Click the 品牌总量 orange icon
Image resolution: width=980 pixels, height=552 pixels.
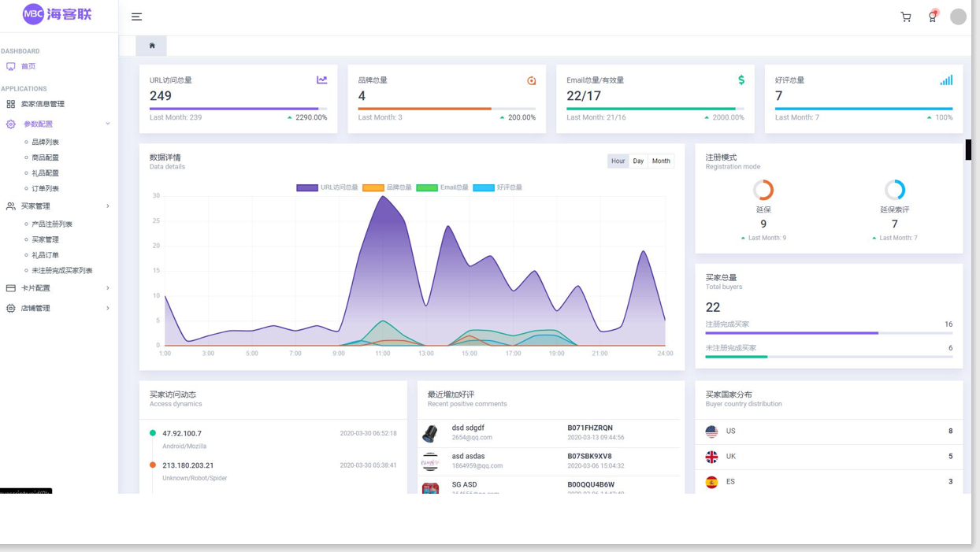(x=531, y=80)
